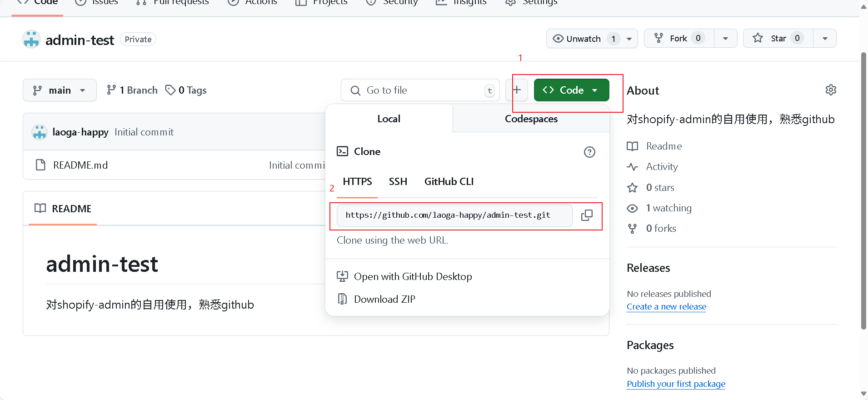868x400 pixels.
Task: Click laoga-happy commit author avatar
Action: coord(40,132)
